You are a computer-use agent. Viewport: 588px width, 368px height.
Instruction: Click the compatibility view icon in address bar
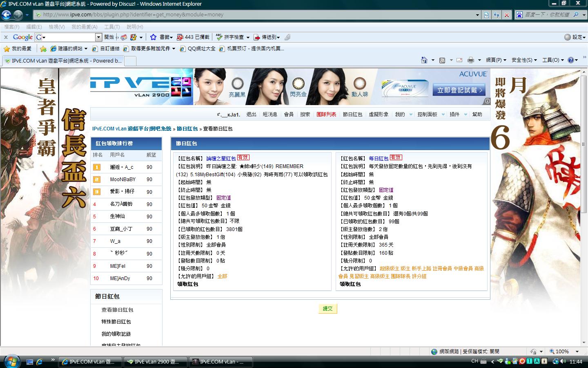(x=486, y=15)
